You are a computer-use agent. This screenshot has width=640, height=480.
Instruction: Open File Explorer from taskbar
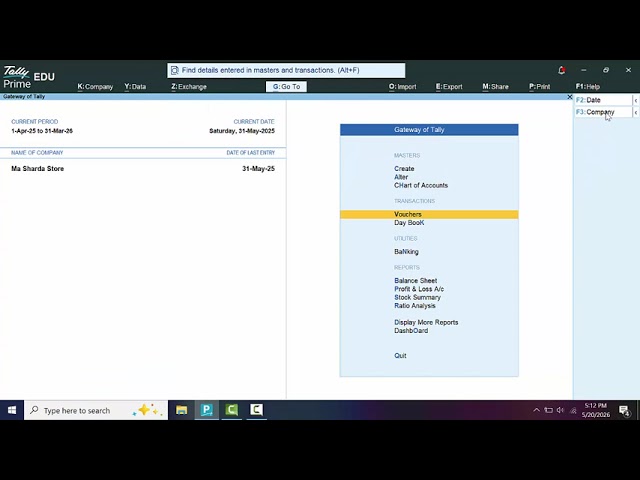(x=182, y=410)
